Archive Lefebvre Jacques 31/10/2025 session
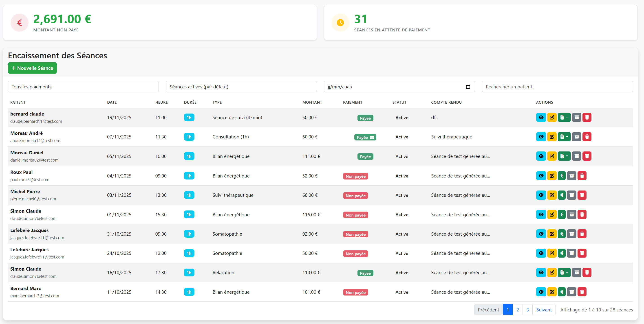 (571, 234)
